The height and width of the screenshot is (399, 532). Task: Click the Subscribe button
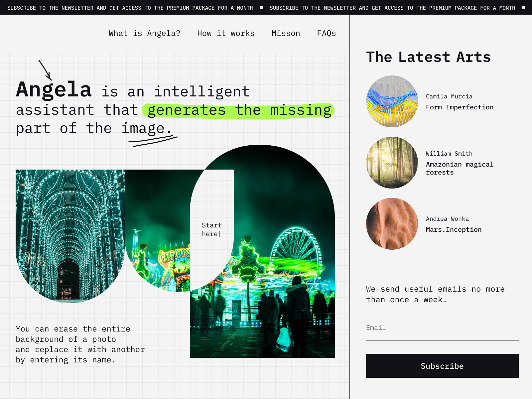pyautogui.click(x=442, y=366)
